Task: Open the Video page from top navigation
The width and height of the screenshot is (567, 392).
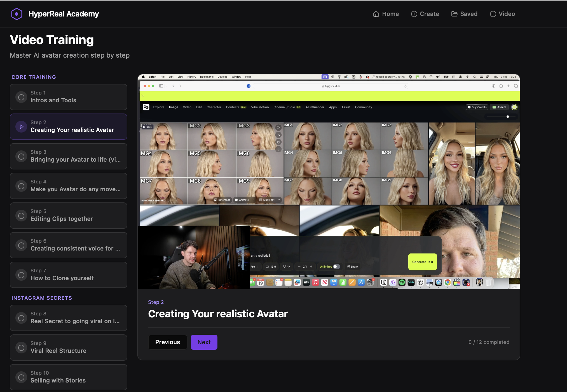Action: coord(502,14)
